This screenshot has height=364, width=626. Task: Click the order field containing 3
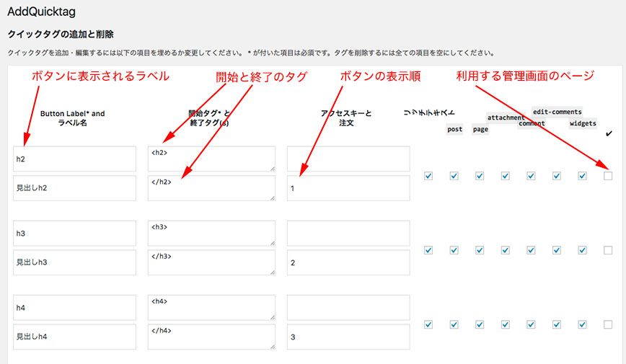pos(348,337)
